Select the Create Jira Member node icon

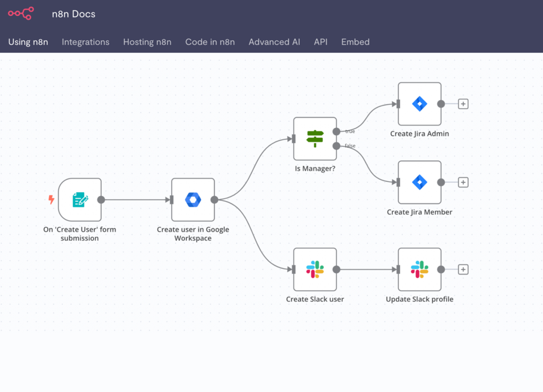(419, 182)
